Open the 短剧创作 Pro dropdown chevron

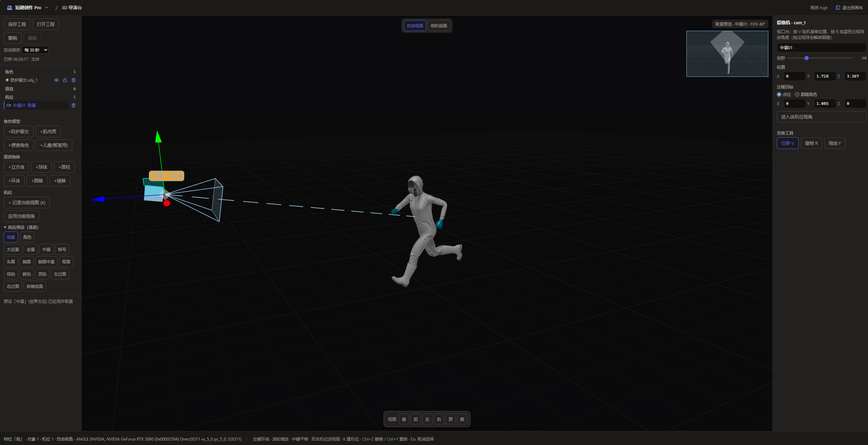click(x=46, y=8)
